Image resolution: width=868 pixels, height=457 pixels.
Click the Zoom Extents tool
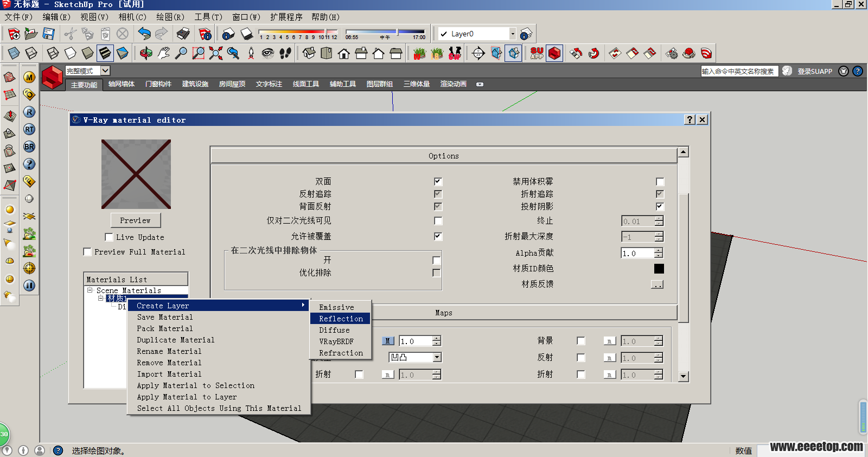[216, 53]
